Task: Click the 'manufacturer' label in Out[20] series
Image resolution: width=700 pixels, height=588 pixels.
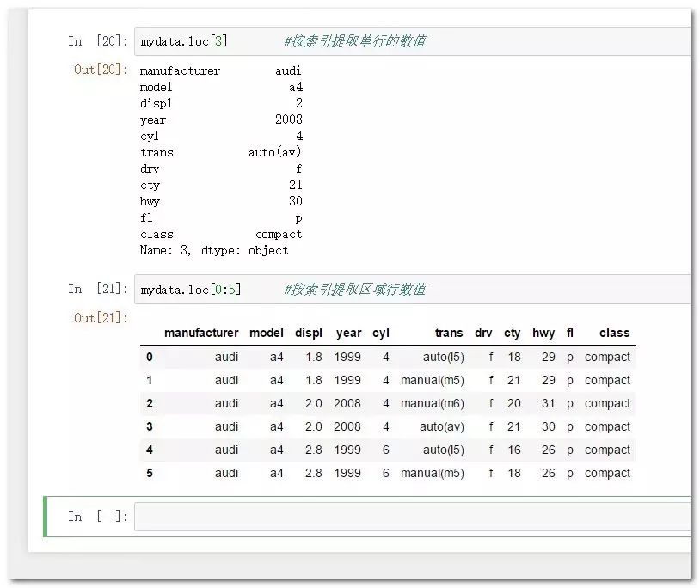Action: (x=180, y=70)
